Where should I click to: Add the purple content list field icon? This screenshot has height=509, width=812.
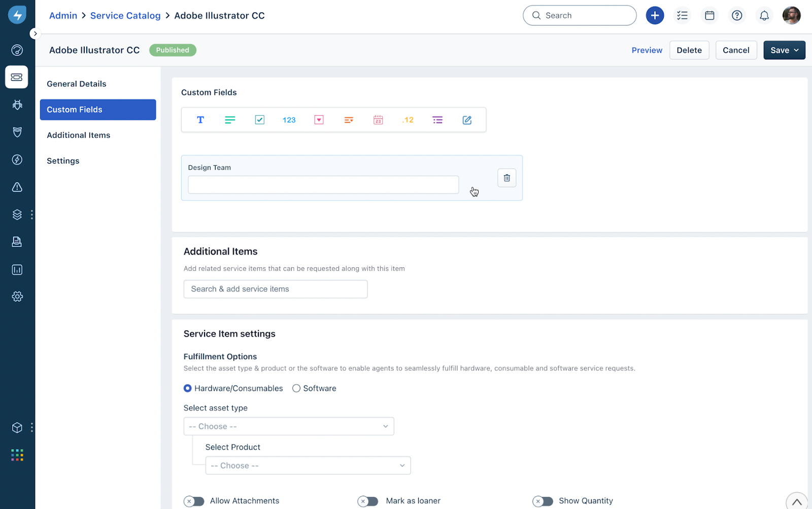tap(437, 120)
